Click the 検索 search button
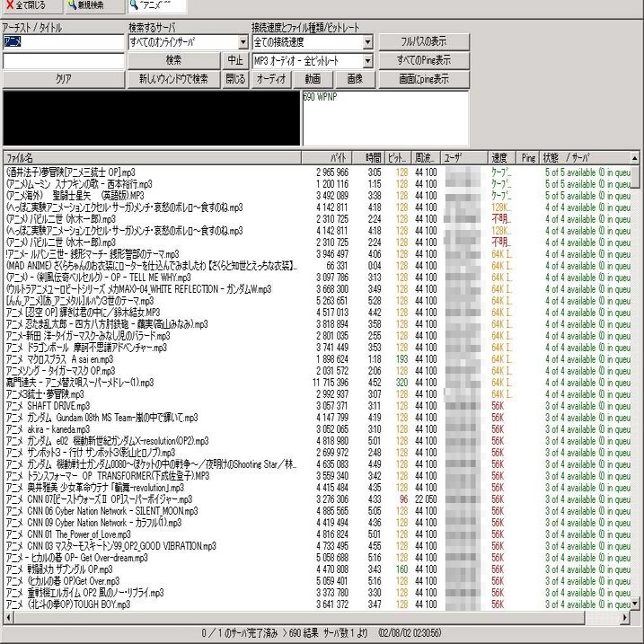The height and width of the screenshot is (644, 644). (173, 60)
